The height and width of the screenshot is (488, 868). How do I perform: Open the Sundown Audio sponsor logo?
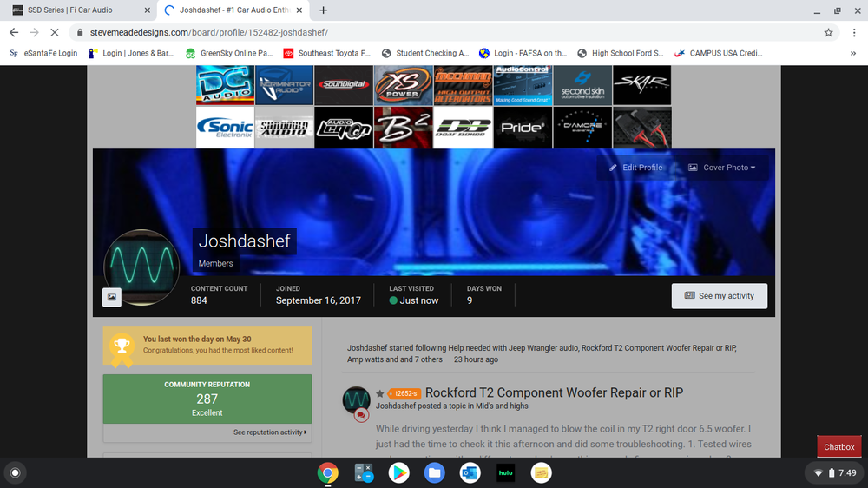tap(285, 128)
